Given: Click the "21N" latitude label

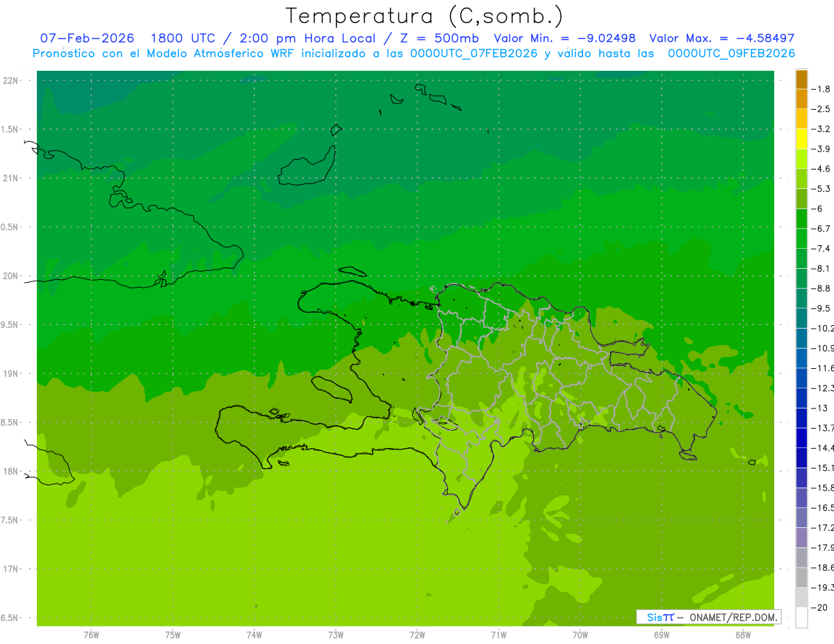Looking at the screenshot, I should click(11, 179).
